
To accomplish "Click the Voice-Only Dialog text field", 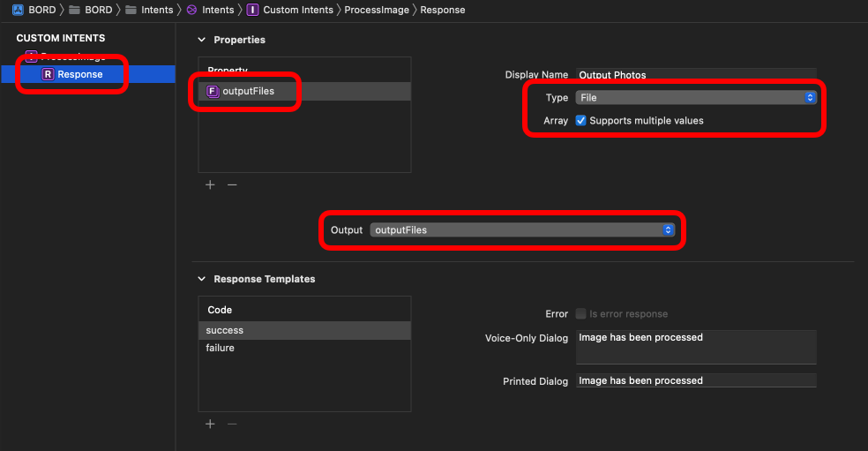I will point(696,347).
